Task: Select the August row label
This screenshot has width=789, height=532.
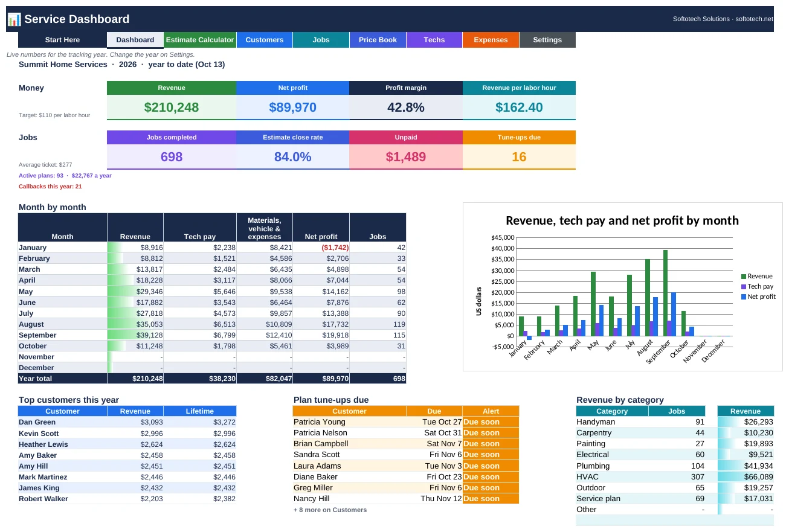Action: click(x=63, y=324)
